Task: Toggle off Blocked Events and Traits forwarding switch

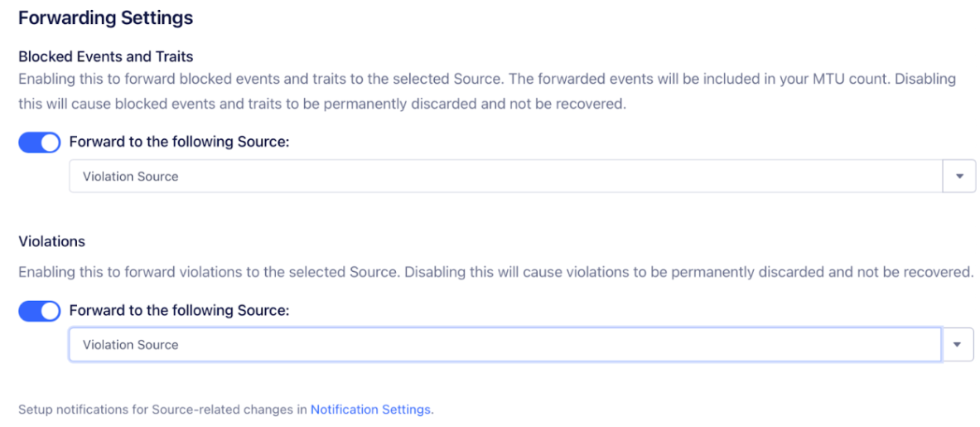Action: point(39,143)
